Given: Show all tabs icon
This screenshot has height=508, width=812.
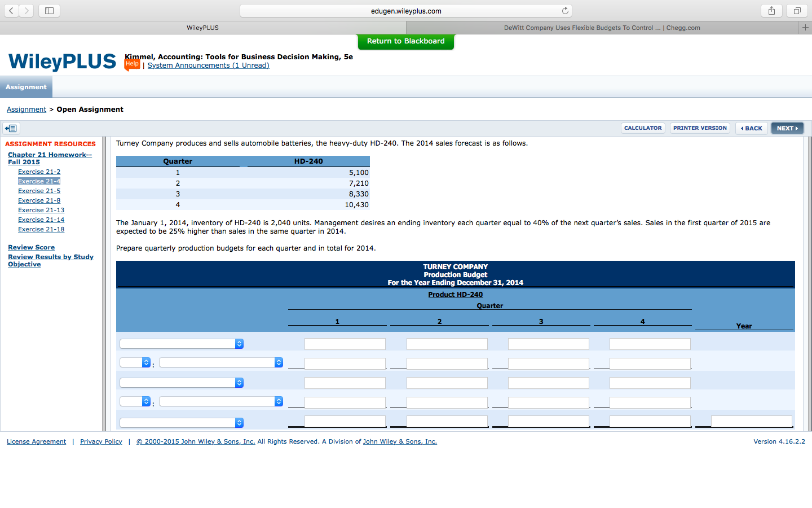Looking at the screenshot, I should (x=797, y=11).
